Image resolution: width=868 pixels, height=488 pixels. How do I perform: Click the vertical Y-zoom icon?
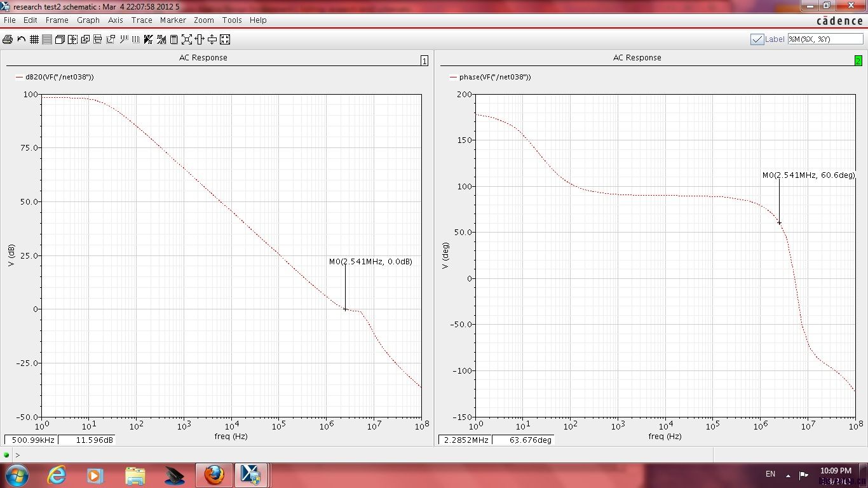click(212, 39)
